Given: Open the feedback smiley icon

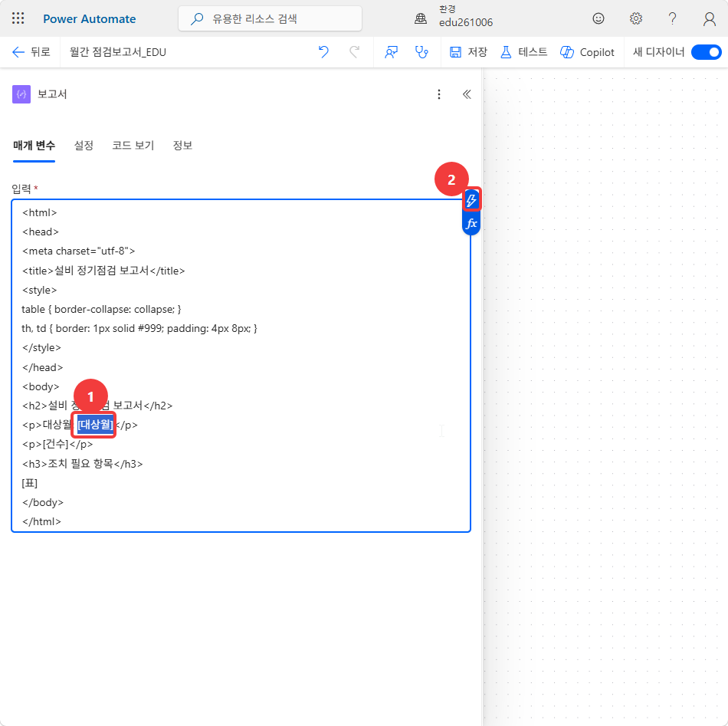Looking at the screenshot, I should coord(598,18).
